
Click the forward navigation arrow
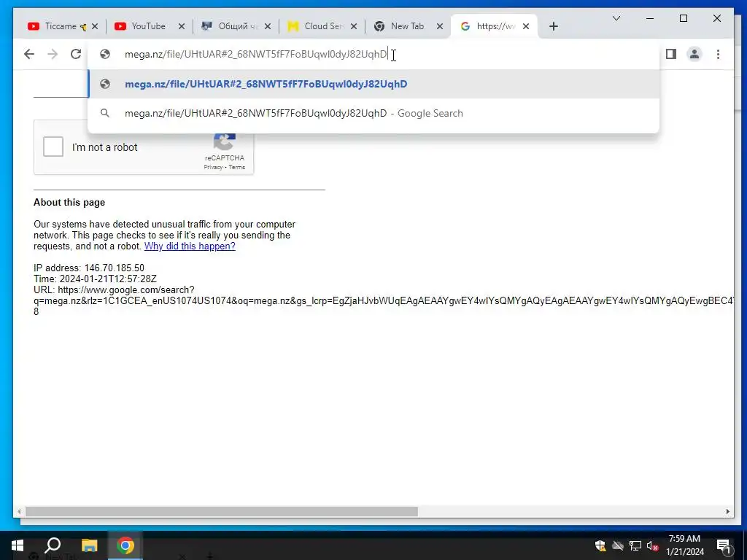(53, 54)
